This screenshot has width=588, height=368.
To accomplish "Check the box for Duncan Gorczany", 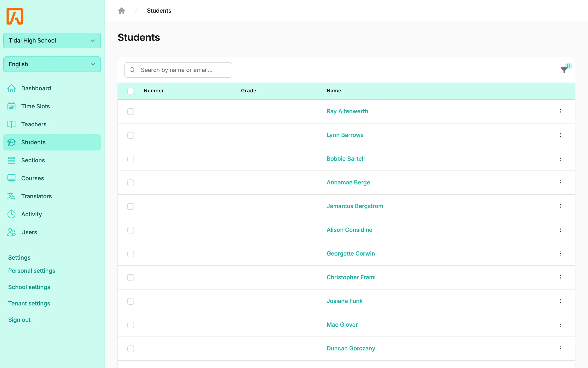I will (131, 349).
